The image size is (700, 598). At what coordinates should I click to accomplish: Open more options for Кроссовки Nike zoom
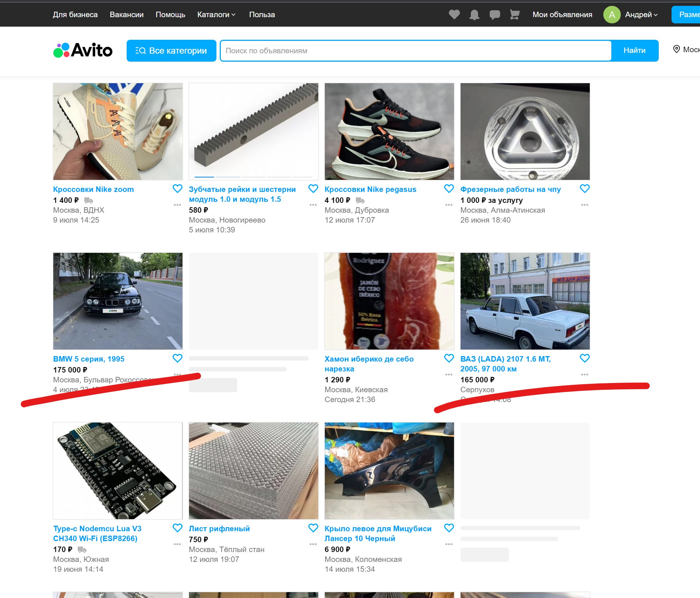[177, 205]
